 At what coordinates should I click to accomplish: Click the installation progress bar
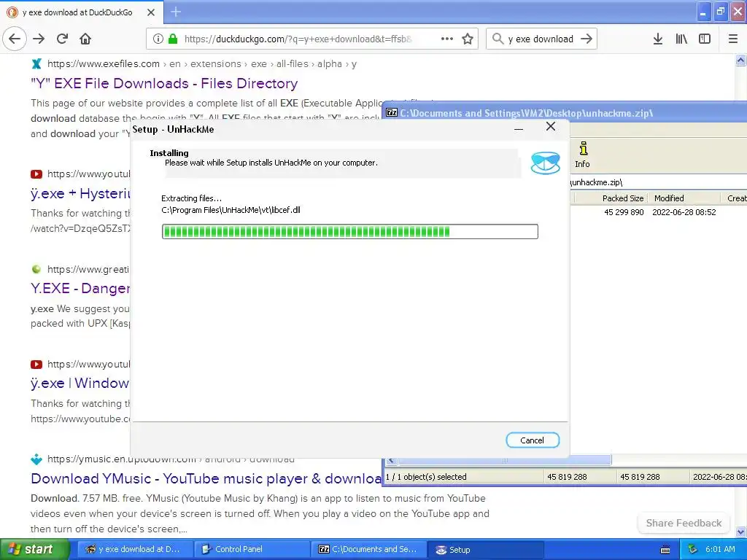click(x=349, y=231)
